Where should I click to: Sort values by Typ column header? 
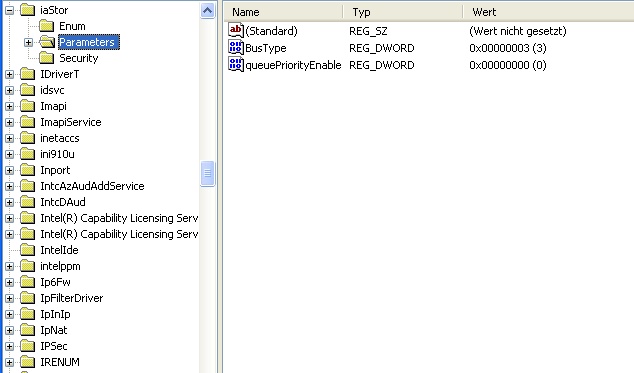tap(402, 12)
